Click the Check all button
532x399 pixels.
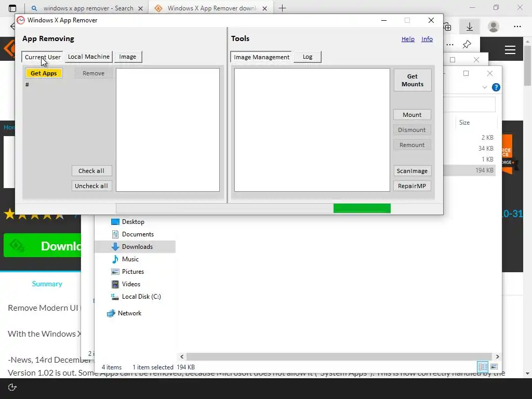coord(91,170)
